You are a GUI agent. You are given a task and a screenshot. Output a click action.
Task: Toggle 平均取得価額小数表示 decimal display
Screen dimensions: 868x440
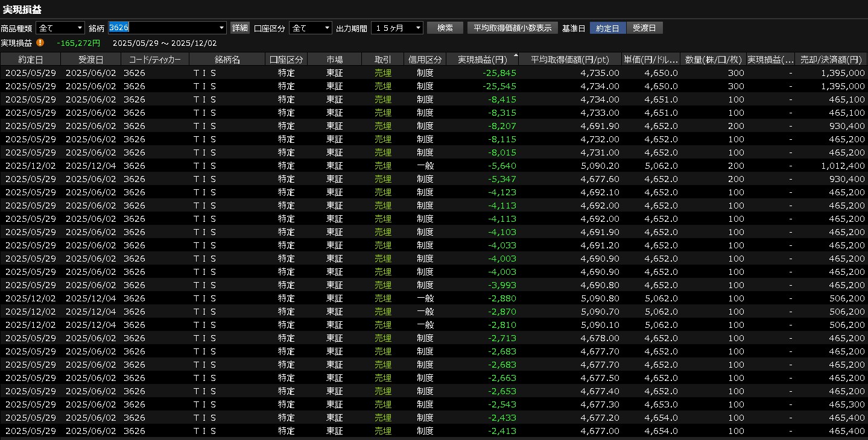coord(512,28)
